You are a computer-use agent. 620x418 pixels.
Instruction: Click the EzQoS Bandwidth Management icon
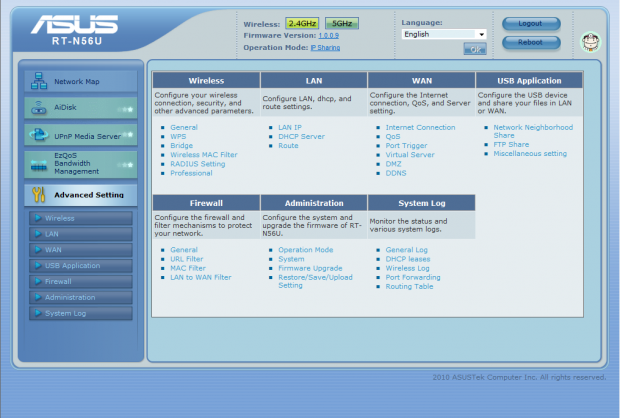(x=39, y=166)
